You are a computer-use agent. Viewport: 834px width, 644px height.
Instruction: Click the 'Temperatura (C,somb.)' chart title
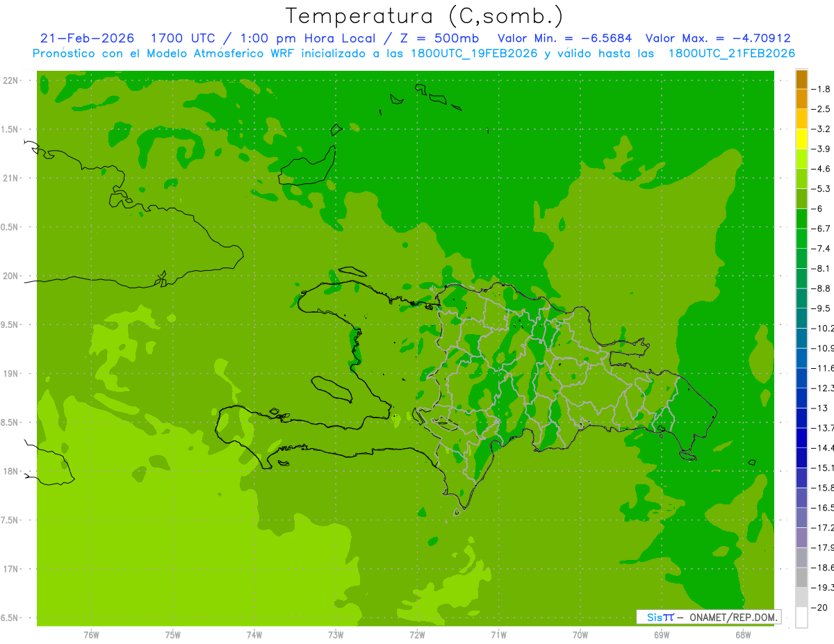tap(425, 16)
